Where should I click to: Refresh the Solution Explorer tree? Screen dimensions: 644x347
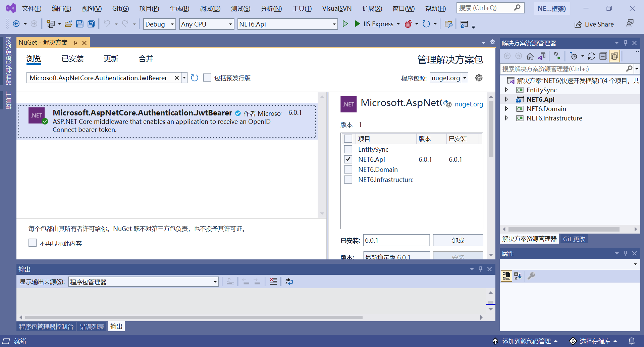pyautogui.click(x=592, y=56)
